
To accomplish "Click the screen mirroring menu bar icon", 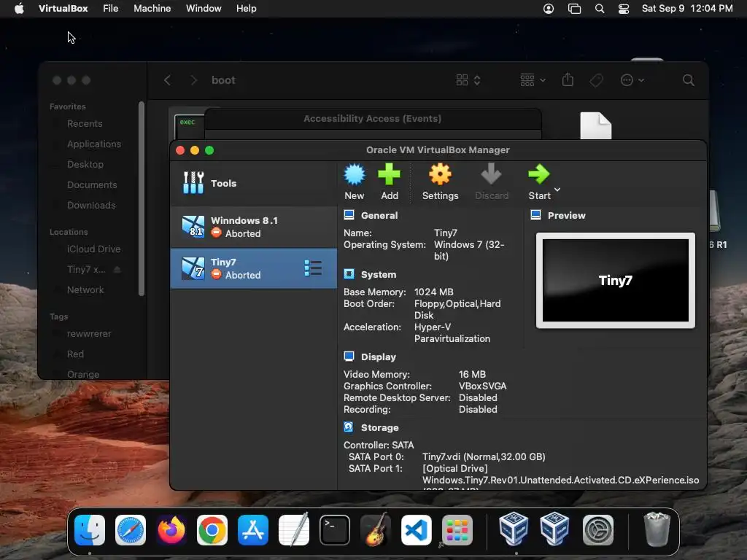I will pyautogui.click(x=575, y=9).
